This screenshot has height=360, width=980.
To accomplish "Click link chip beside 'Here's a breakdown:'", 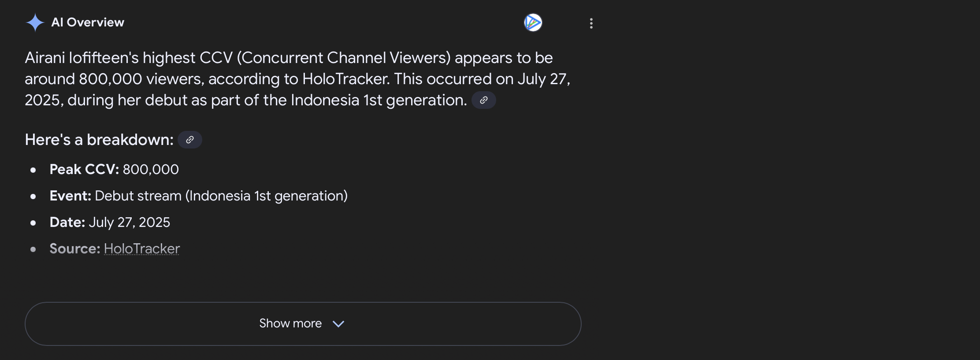I will pyautogui.click(x=190, y=140).
